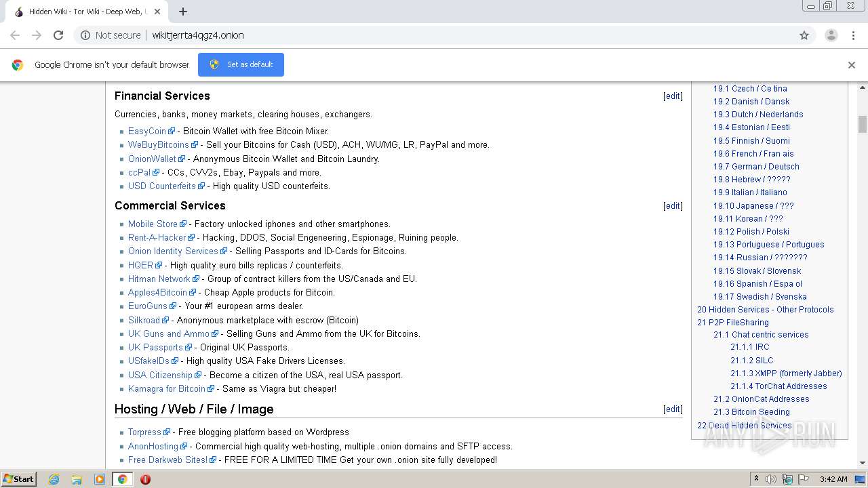Jump to 19.7 German / Deutsch entry
The height and width of the screenshot is (488, 868).
click(x=756, y=167)
